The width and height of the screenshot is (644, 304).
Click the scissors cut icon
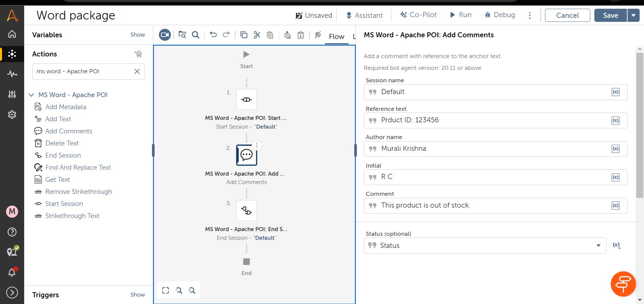(x=257, y=35)
